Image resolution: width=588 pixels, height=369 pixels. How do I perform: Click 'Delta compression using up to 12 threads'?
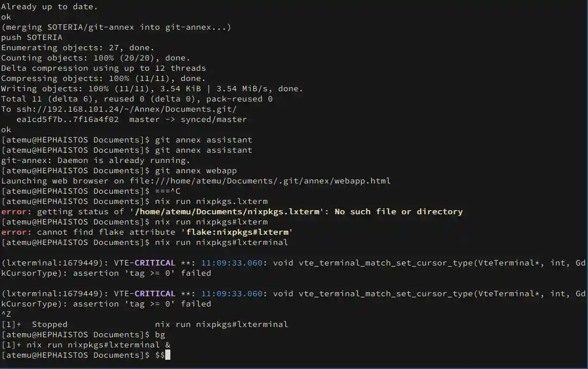pos(104,68)
